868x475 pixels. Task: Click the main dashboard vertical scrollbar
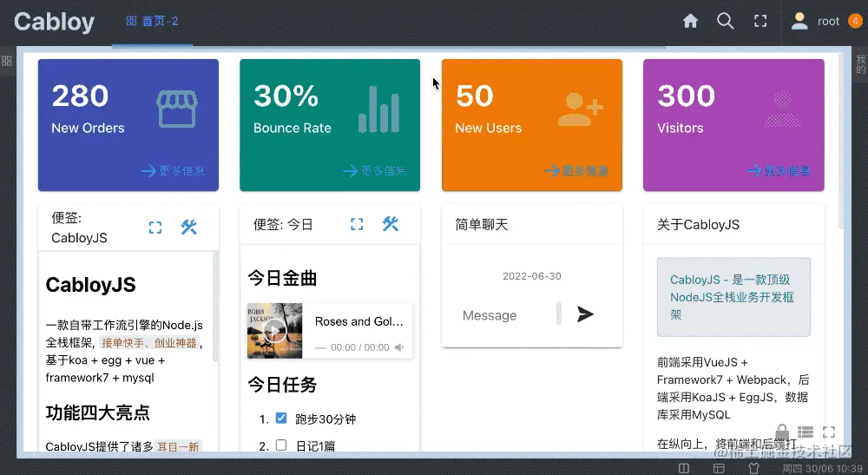(841, 142)
